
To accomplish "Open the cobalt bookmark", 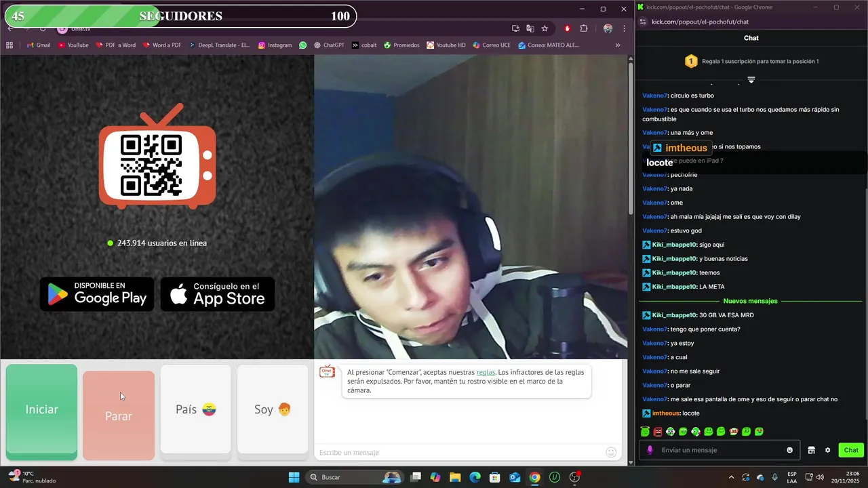I will tap(364, 45).
